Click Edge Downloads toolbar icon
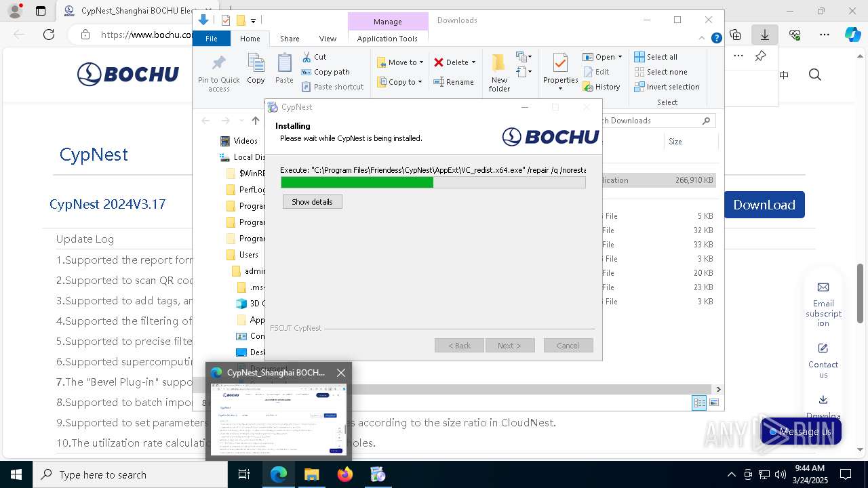This screenshot has height=488, width=868. [764, 35]
